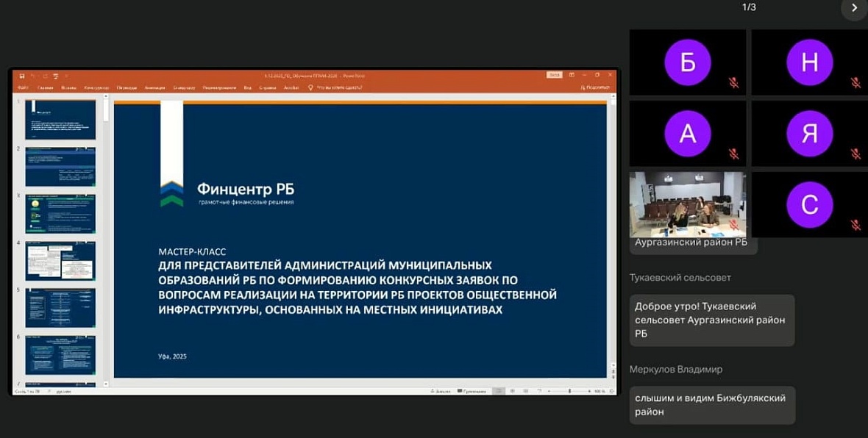Advance participant gallery with next arrow
Viewport: 868px width, 438px height.
(854, 8)
